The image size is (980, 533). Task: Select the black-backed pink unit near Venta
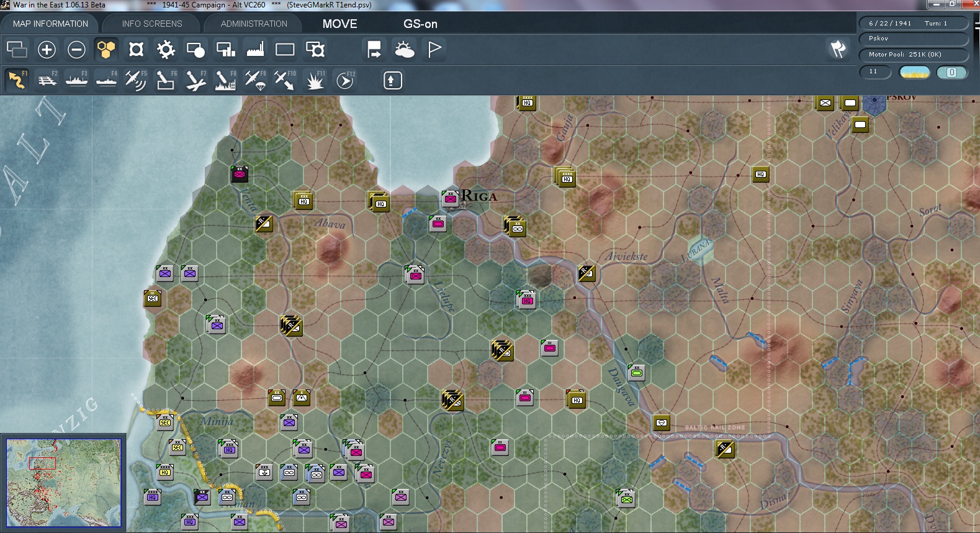coord(240,174)
